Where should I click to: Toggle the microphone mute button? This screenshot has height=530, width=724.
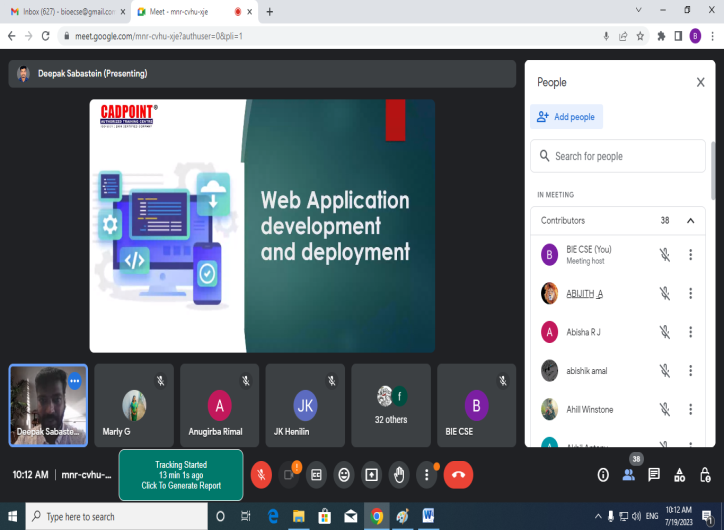(261, 474)
